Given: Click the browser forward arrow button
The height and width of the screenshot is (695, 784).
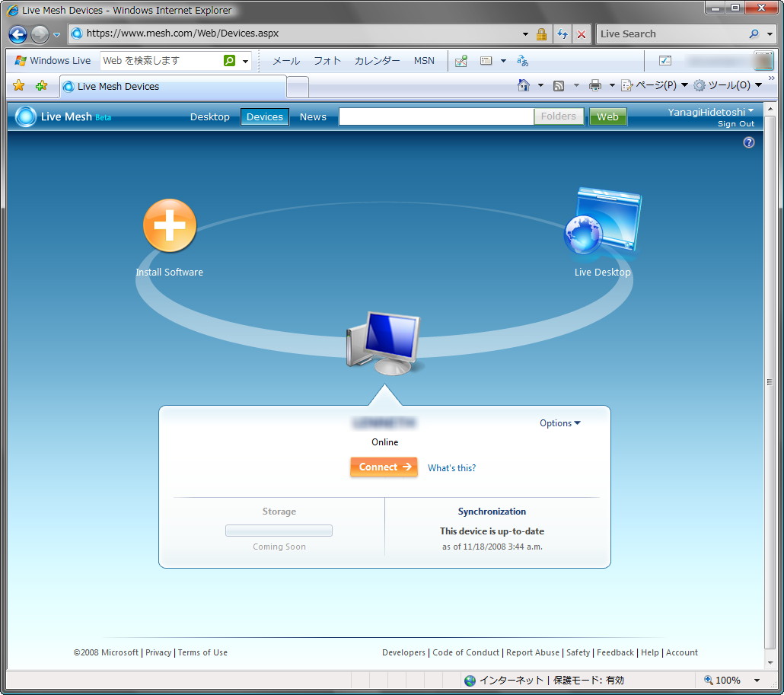Looking at the screenshot, I should pyautogui.click(x=40, y=34).
